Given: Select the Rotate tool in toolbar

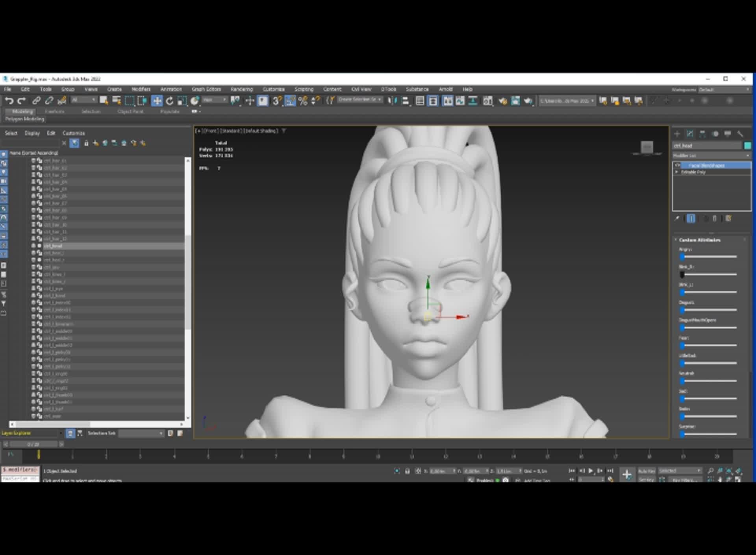Looking at the screenshot, I should [169, 101].
